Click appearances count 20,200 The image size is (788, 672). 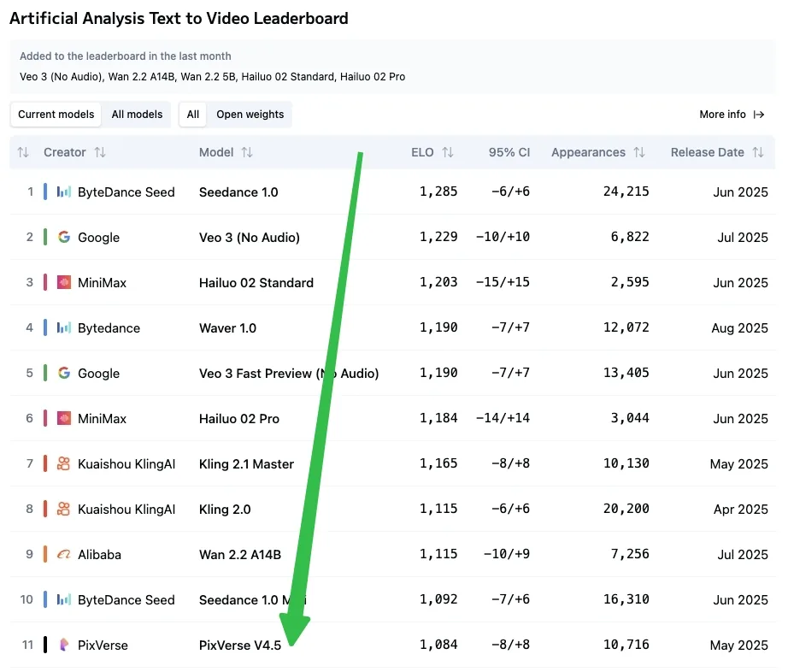[x=626, y=509]
